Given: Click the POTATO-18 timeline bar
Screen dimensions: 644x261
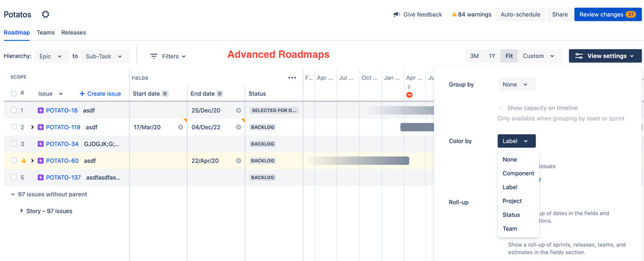Looking at the screenshot, I should [x=400, y=110].
